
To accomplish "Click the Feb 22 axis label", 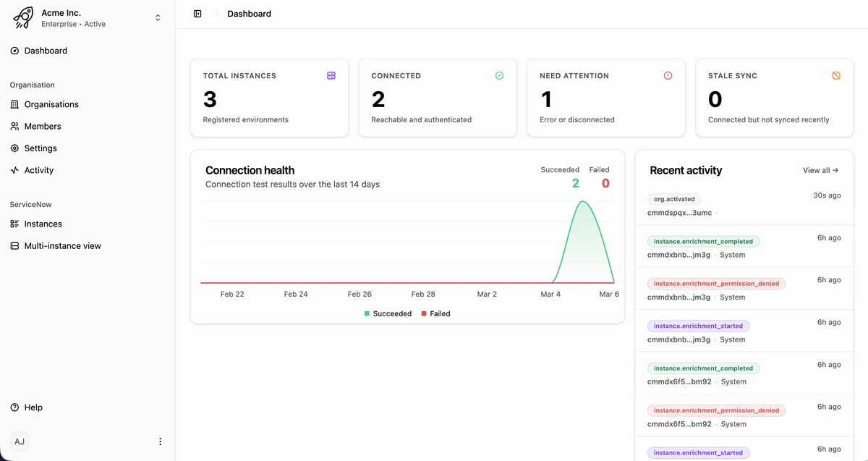I will 232,294.
